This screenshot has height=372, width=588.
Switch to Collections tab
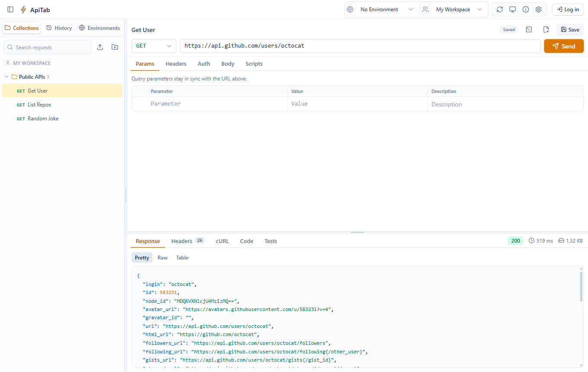pos(22,28)
